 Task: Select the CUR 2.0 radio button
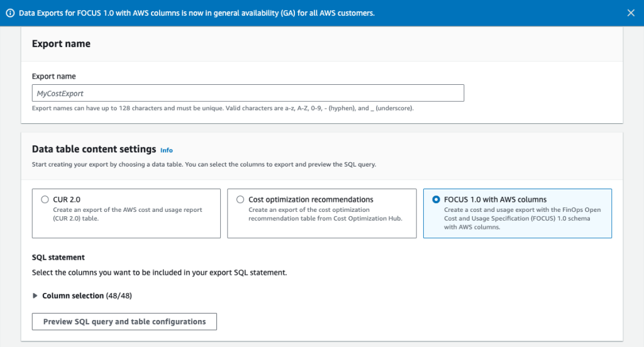pyautogui.click(x=45, y=200)
